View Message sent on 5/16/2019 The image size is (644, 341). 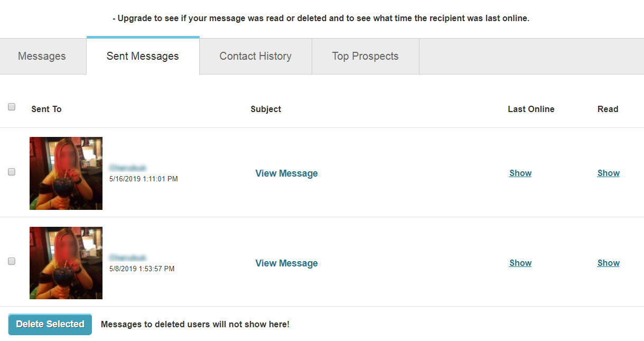tap(286, 173)
